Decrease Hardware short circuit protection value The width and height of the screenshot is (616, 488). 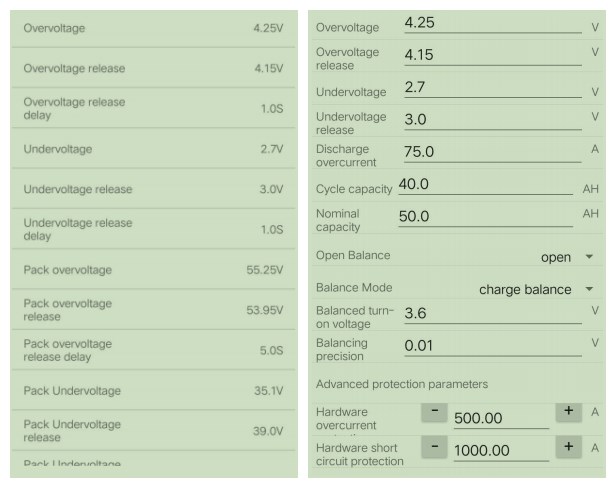click(x=434, y=448)
